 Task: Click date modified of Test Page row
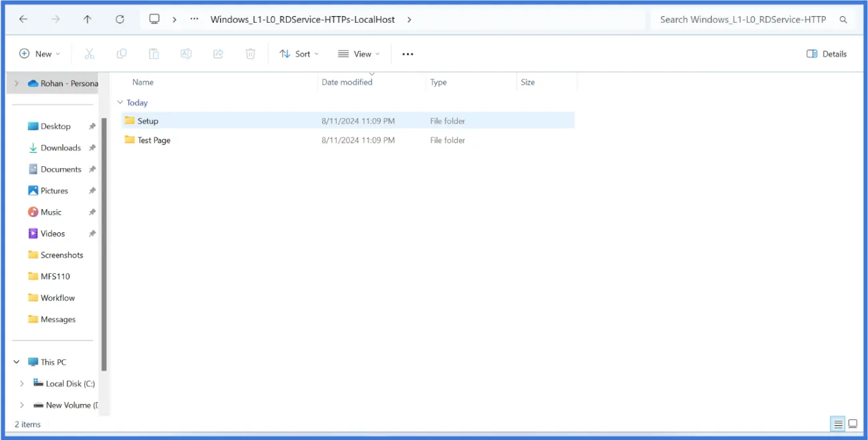(x=358, y=140)
